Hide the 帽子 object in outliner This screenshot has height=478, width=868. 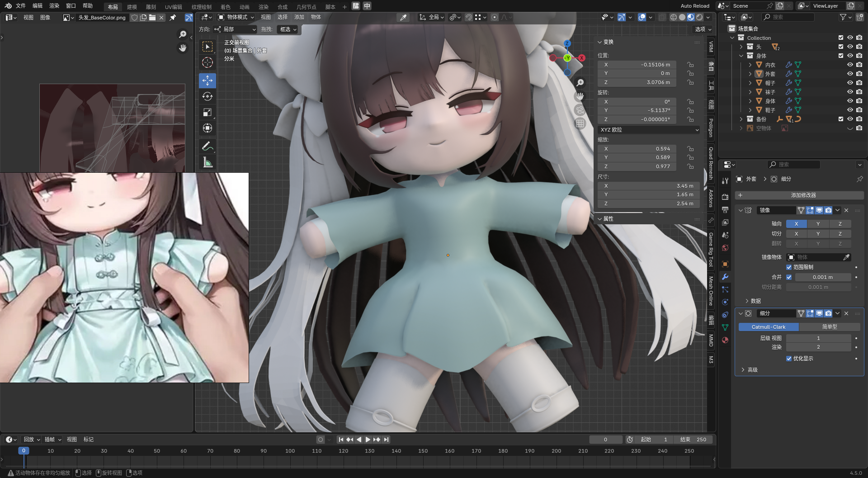850,83
